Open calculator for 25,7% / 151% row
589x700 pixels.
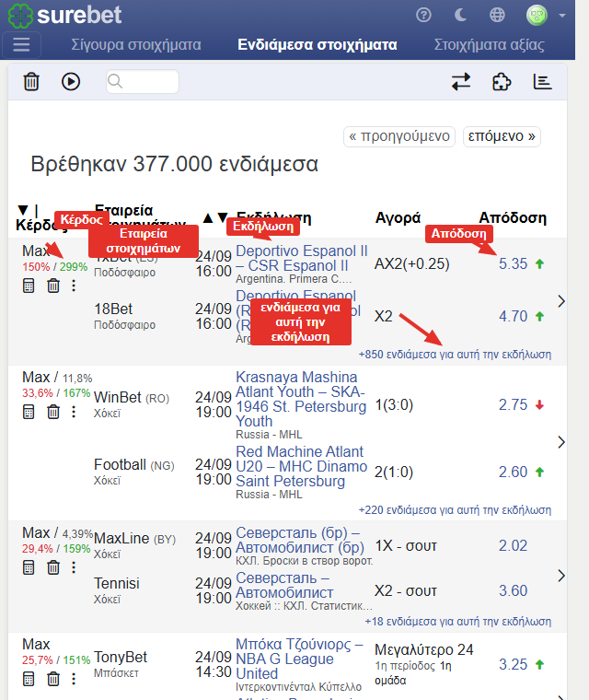tap(29, 679)
